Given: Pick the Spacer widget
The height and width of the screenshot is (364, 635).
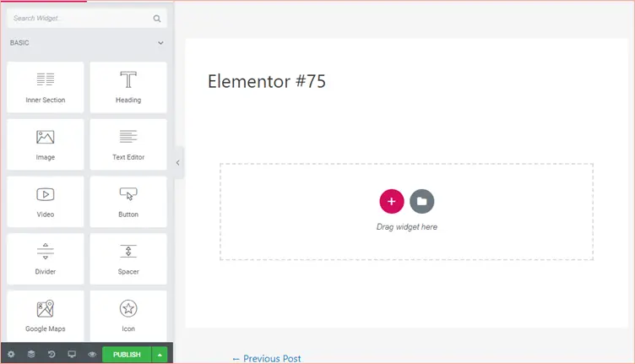Looking at the screenshot, I should click(x=128, y=258).
